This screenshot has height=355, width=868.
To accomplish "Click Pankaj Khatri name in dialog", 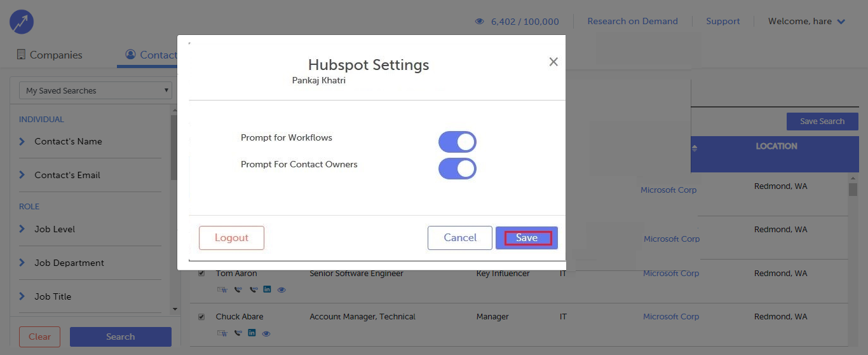I will 319,80.
